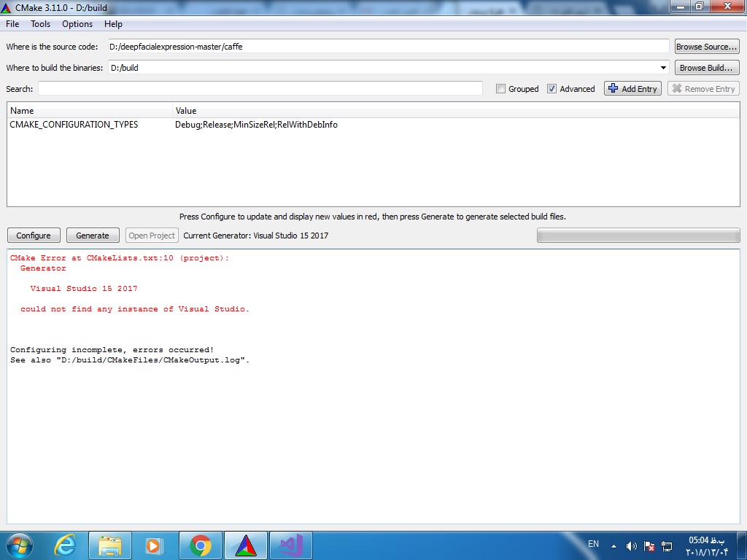The height and width of the screenshot is (560, 747).
Task: Focus the Search input field
Action: pyautogui.click(x=260, y=88)
